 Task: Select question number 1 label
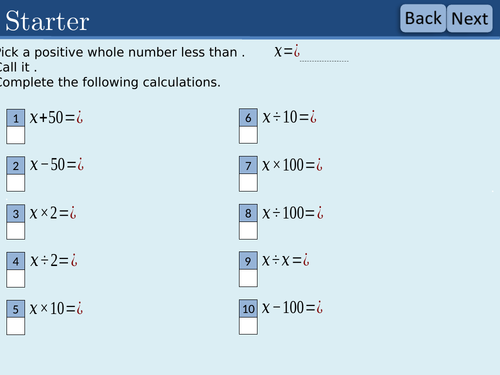(16, 118)
